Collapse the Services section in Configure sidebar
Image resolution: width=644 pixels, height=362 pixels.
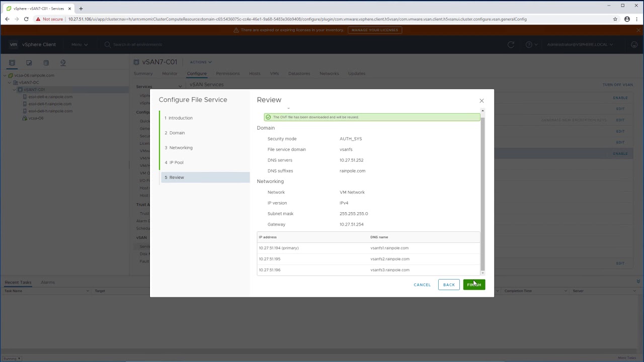[180, 86]
